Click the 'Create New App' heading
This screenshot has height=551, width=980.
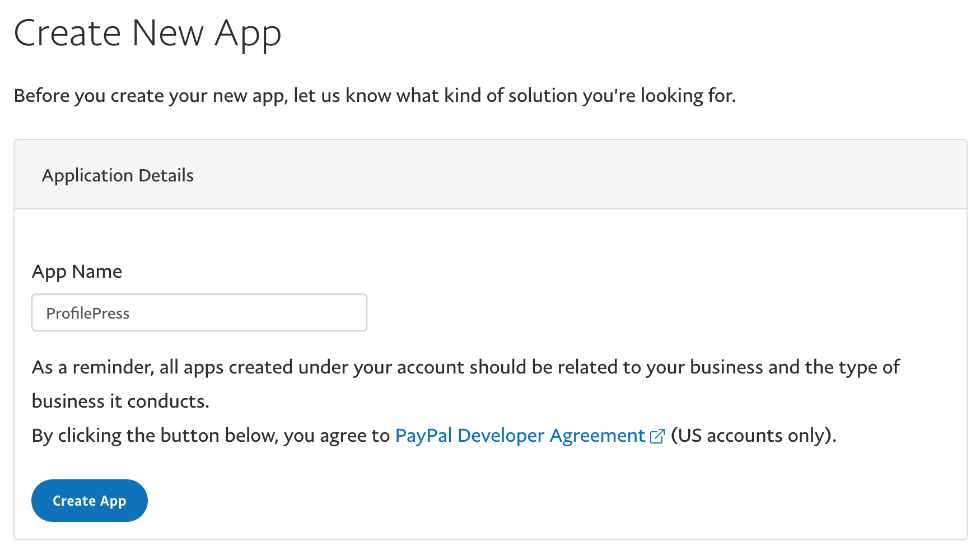[x=148, y=34]
